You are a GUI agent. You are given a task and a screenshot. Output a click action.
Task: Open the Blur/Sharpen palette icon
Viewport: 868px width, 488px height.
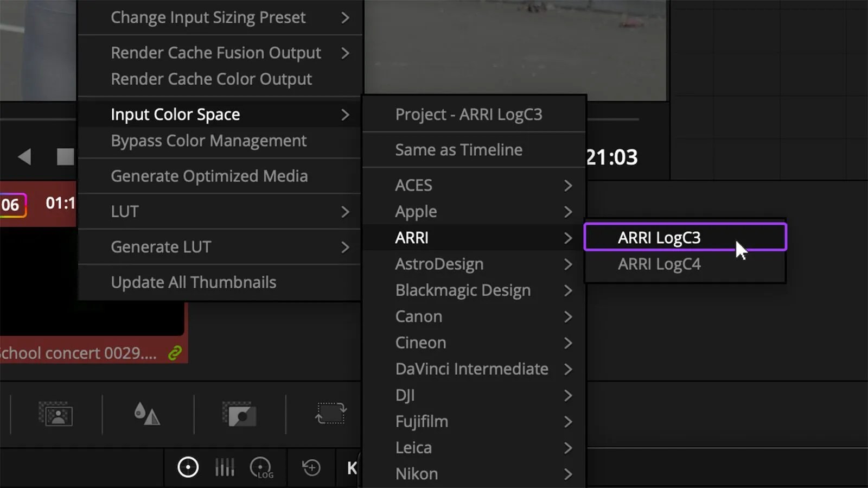click(x=147, y=414)
